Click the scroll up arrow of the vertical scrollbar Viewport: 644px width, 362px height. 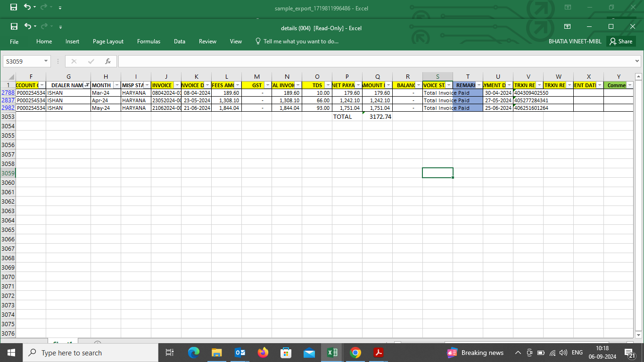pos(638,76)
